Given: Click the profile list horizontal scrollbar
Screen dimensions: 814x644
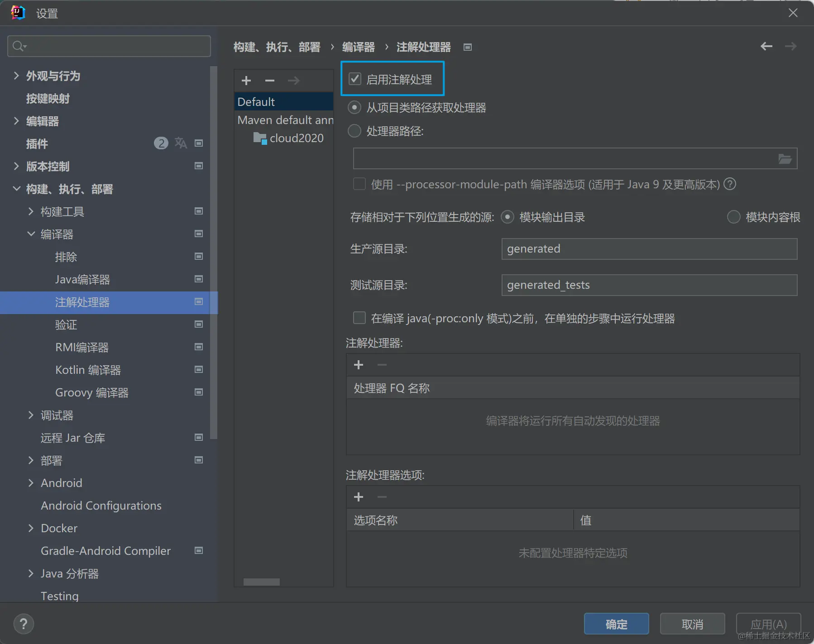Looking at the screenshot, I should pos(261,582).
